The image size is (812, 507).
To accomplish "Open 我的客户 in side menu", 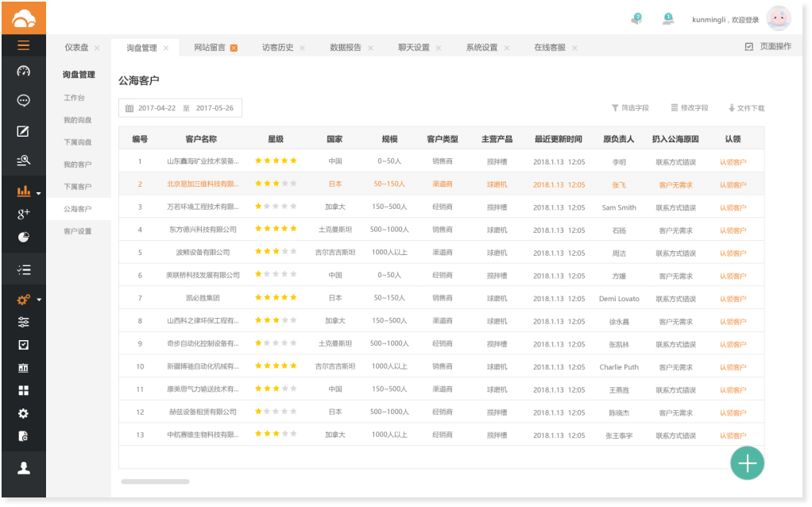I will tap(78, 164).
